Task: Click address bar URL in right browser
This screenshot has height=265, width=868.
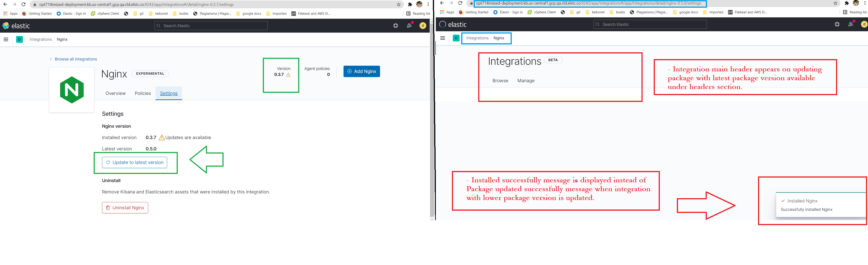Action: pyautogui.click(x=588, y=3)
